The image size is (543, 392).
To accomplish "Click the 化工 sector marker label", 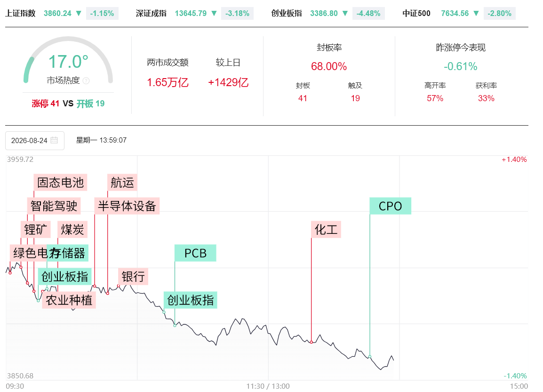I will [x=326, y=230].
